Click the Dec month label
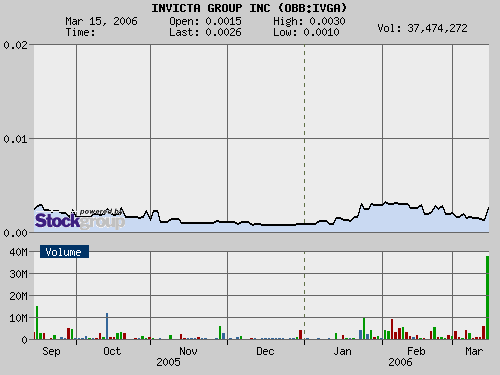Image resolution: width=500 pixels, height=375 pixels. pyautogui.click(x=265, y=351)
